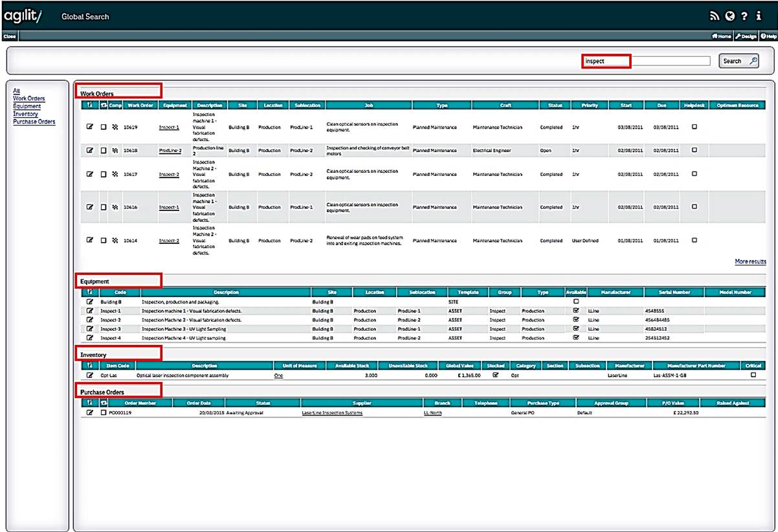Screen dimensions: 778x532
Task: Edit work order 10619 via pencil icon
Action: pos(90,127)
